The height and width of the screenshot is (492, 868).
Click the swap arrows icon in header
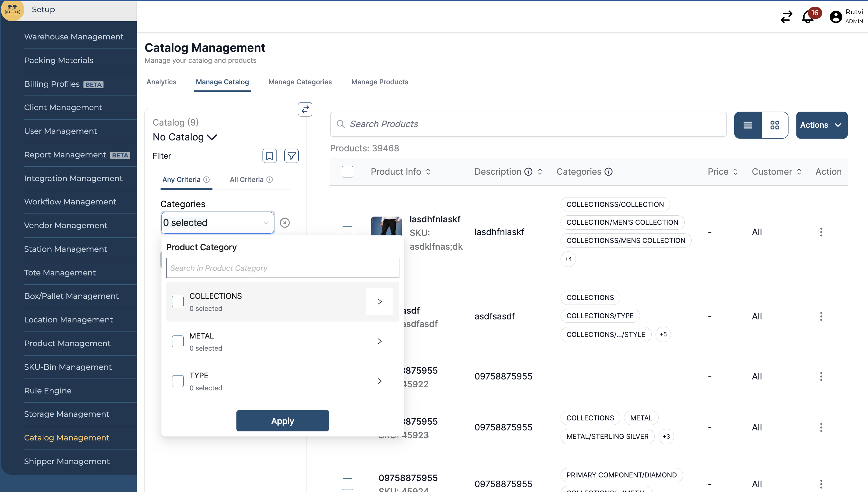click(x=786, y=17)
